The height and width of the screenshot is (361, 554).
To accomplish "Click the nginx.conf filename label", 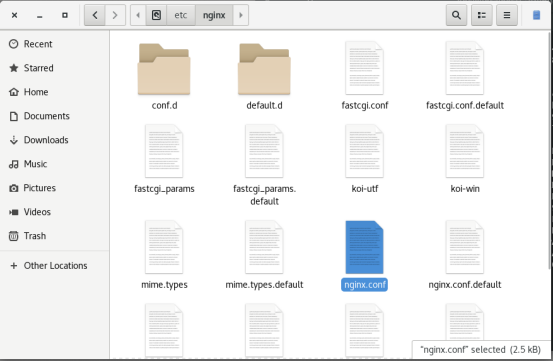I will coord(365,285).
